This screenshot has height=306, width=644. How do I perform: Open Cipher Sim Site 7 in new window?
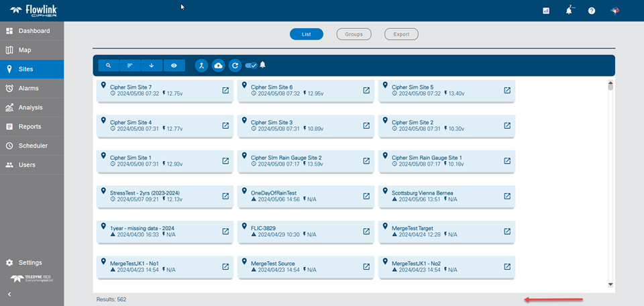[225, 90]
